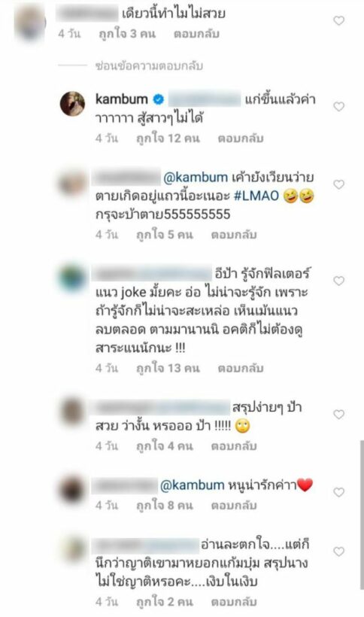Open kambum's verified badge
The image size is (364, 617).
158,99
